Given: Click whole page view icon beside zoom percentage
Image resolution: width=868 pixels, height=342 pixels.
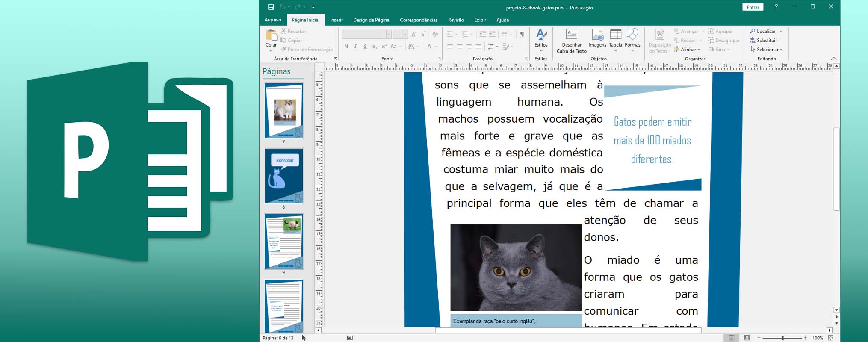Looking at the screenshot, I should point(831,338).
